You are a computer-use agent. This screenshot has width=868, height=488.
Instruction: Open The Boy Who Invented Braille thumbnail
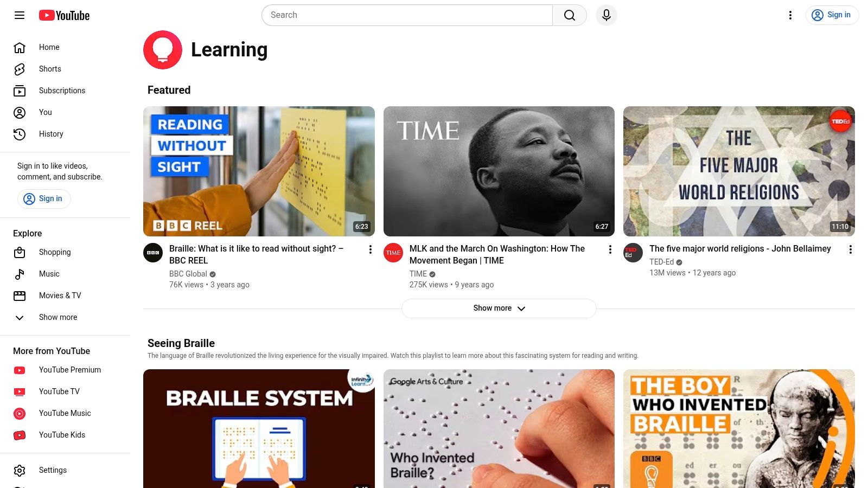(x=739, y=428)
